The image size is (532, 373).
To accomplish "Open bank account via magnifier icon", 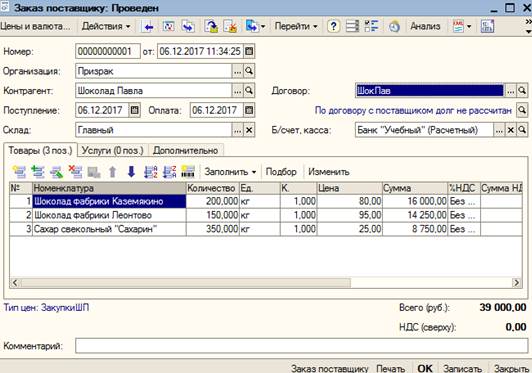I will (x=522, y=130).
